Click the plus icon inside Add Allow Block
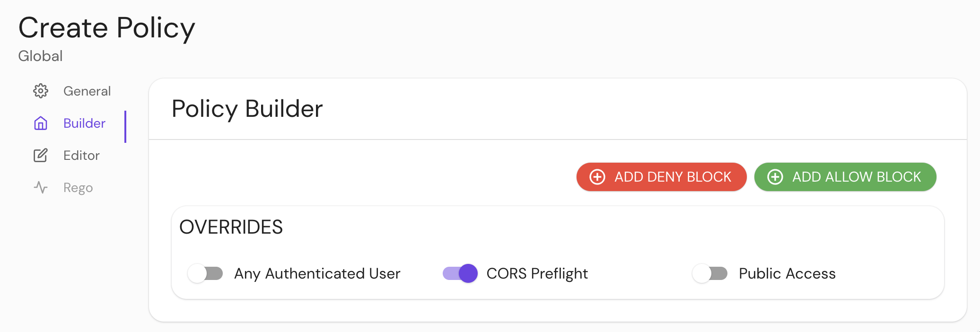Screen dimensions: 980x332 point(774,177)
